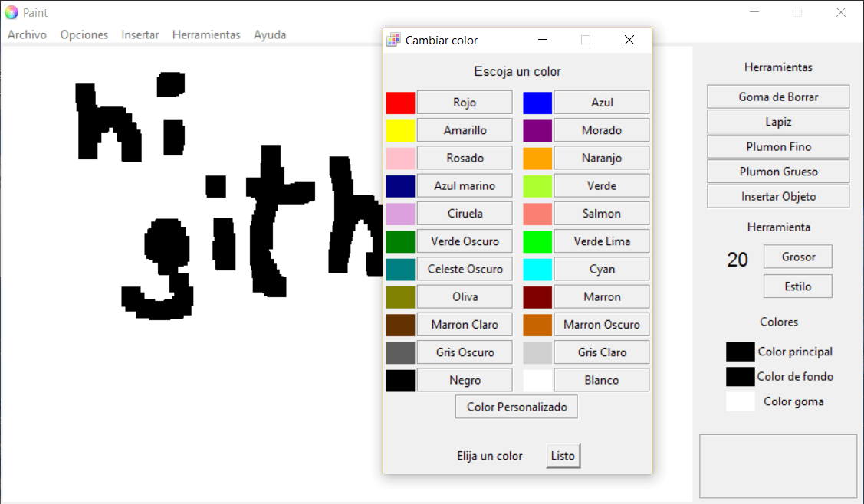The width and height of the screenshot is (864, 504).
Task: Select the Lapiz tool
Action: tap(777, 121)
